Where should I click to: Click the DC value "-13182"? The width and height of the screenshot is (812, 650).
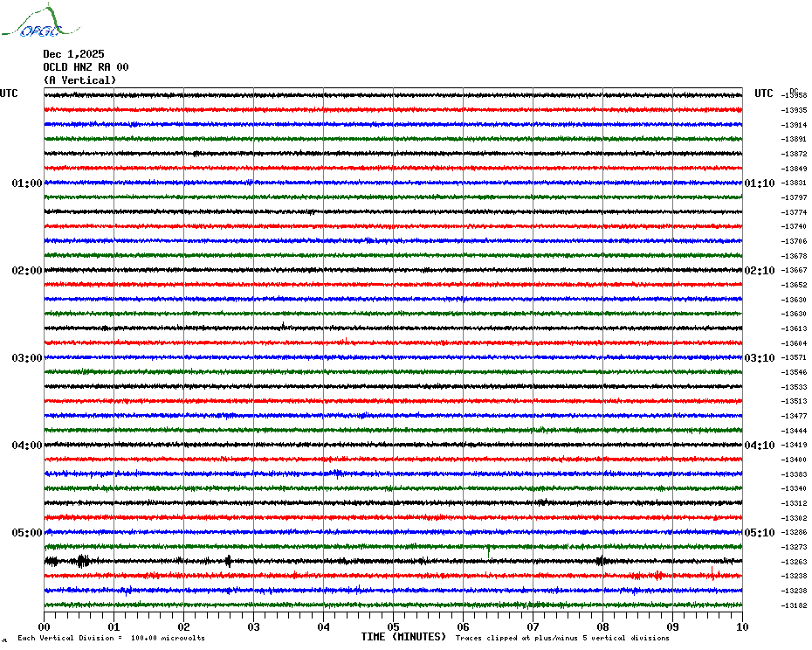click(794, 605)
